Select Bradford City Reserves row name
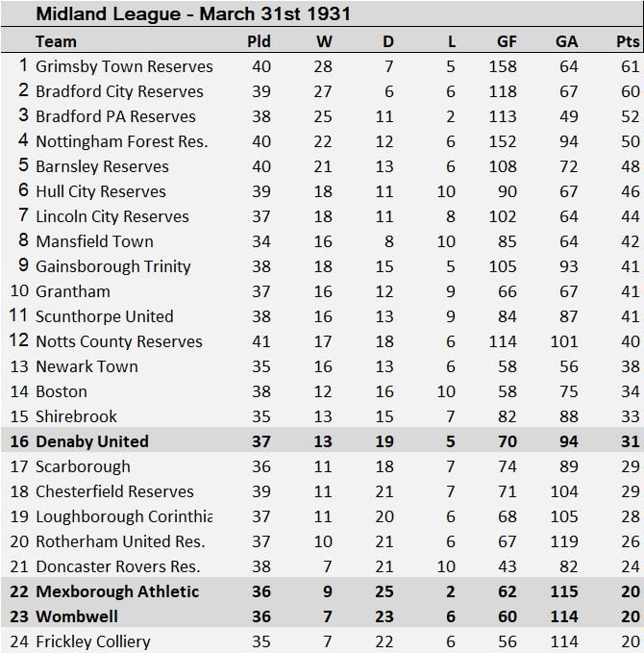 119,91
